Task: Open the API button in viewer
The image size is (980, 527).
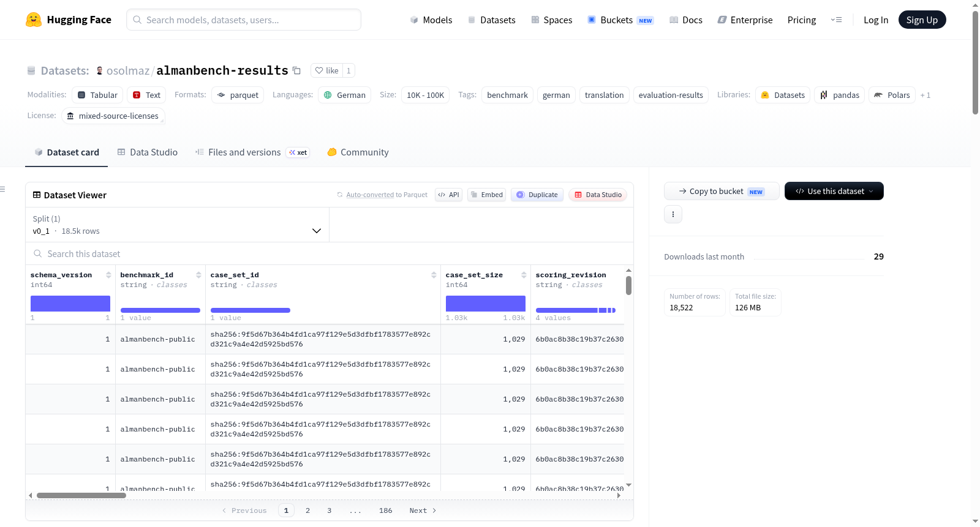Action: click(x=448, y=195)
